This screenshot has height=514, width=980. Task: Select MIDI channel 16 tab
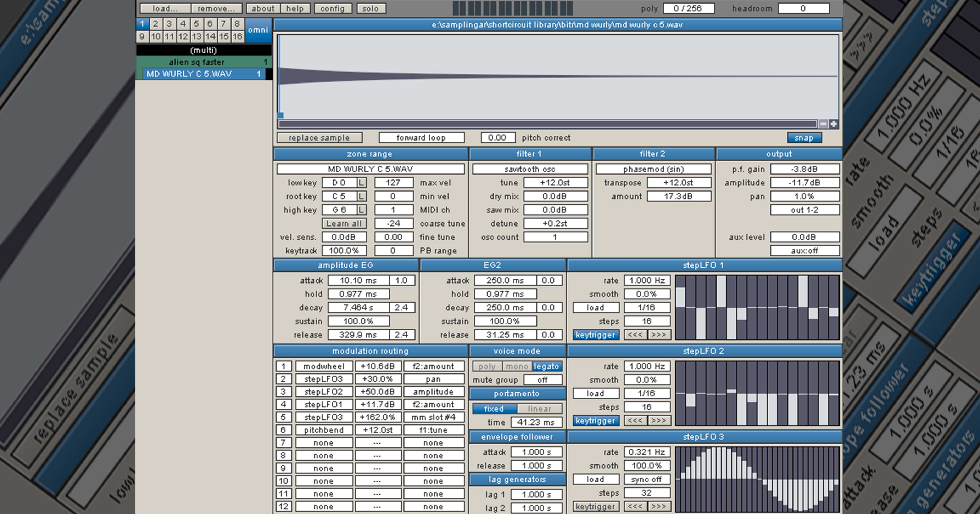237,36
